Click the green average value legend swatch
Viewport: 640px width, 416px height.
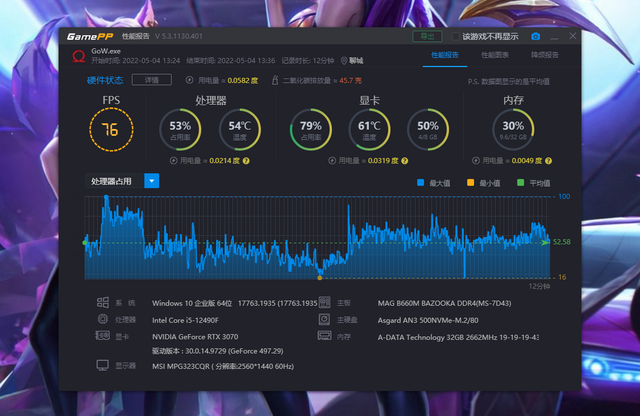point(520,182)
